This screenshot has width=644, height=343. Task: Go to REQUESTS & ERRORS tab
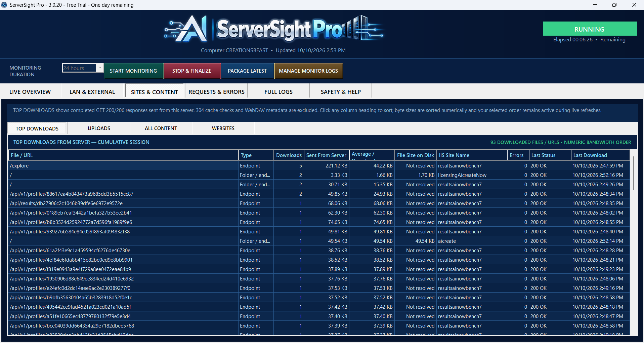(216, 92)
